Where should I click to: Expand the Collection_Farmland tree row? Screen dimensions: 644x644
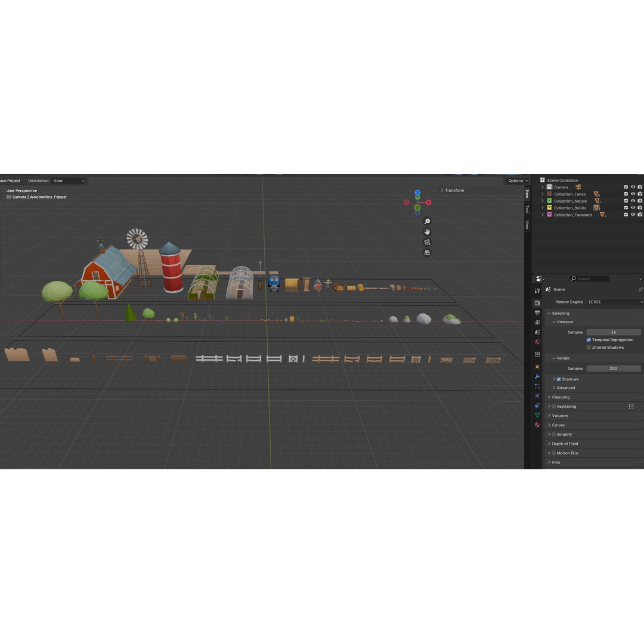click(543, 215)
